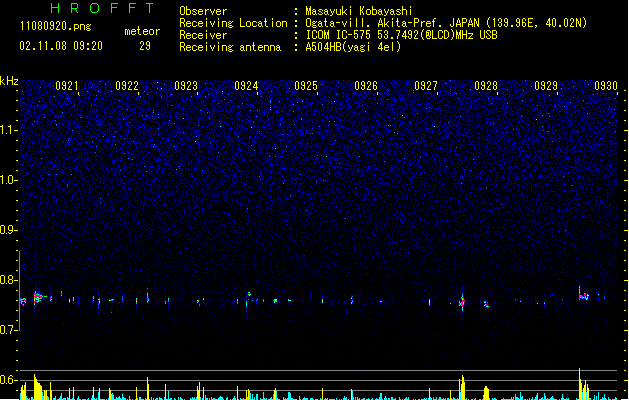Screen dimensions: 629x400
Task: Click the strong meteor echo just before 0921
Action: click(37, 297)
